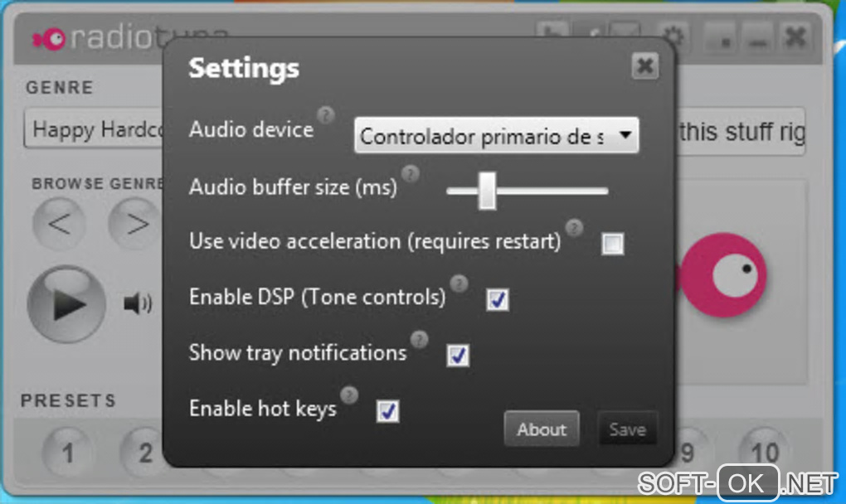846x504 pixels.
Task: Click the audio buffer size slider handle
Action: tap(487, 191)
